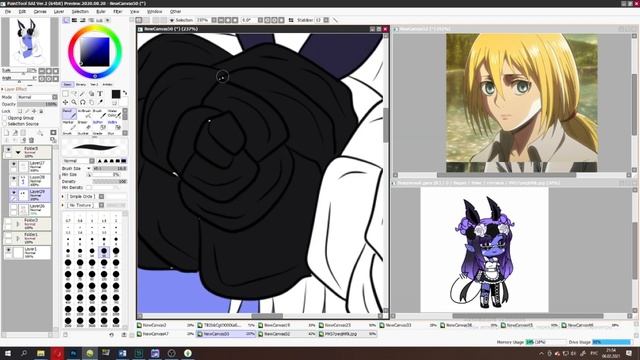
Task: Adjust the layer Opacity slider
Action: (38, 104)
